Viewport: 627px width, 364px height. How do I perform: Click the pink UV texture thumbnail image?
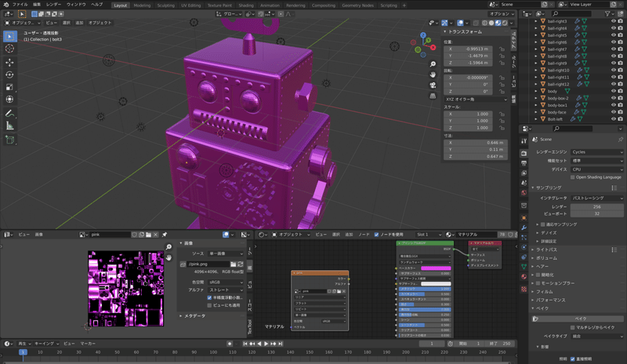(125, 289)
